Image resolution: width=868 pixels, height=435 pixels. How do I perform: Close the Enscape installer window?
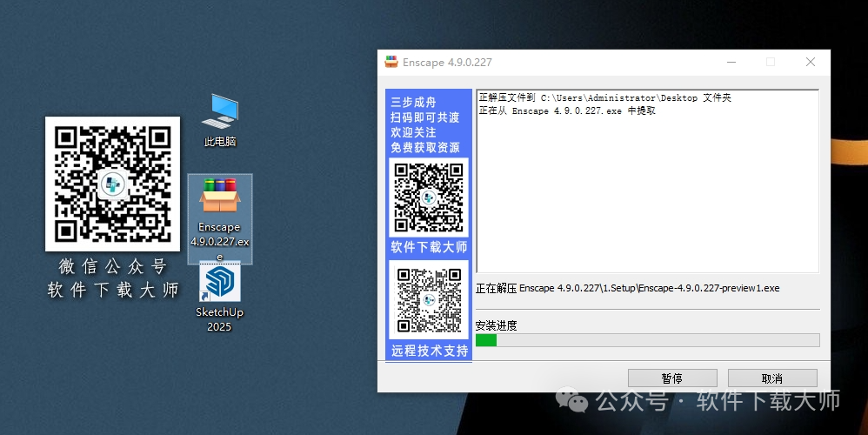[x=811, y=62]
